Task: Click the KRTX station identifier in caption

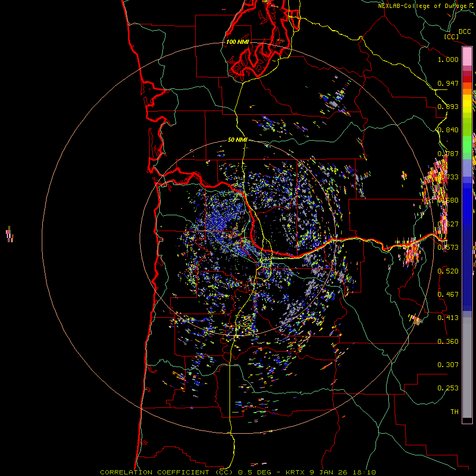Action: click(x=296, y=472)
